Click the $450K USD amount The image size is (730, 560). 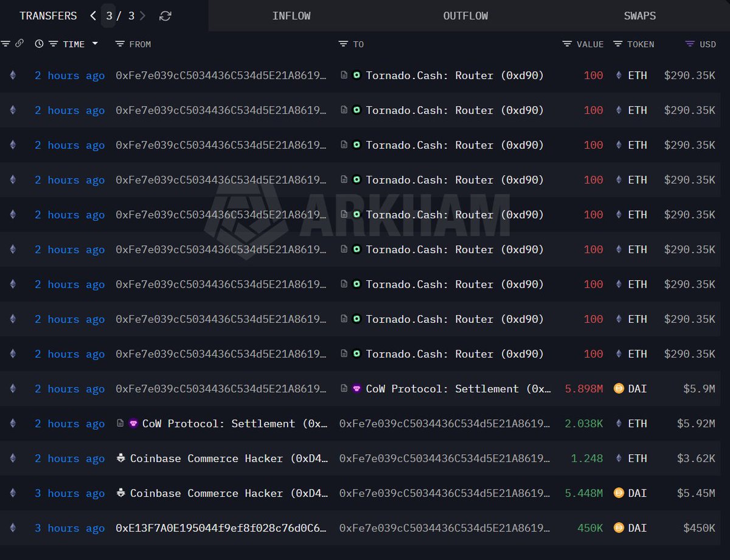pos(699,528)
